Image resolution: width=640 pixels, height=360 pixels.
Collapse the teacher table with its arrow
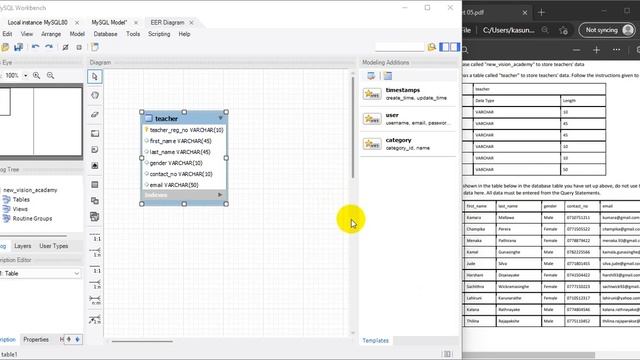221,118
